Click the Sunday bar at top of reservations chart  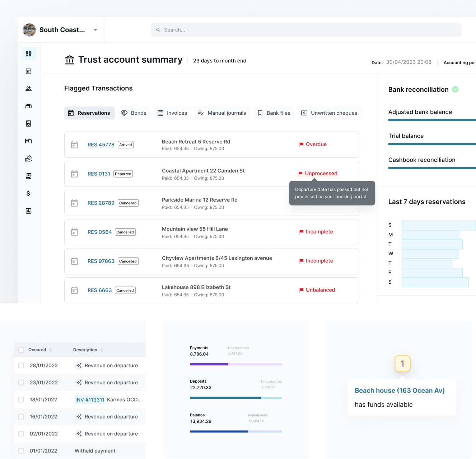point(439,225)
